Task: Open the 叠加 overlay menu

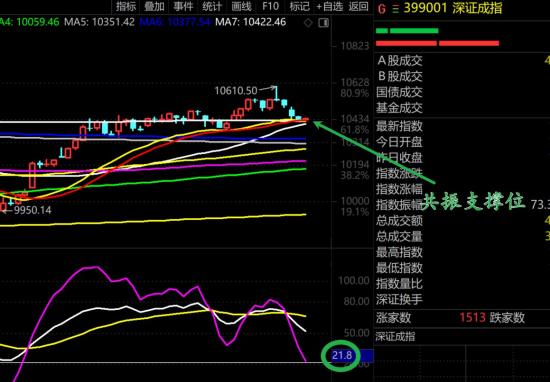Action: (154, 6)
